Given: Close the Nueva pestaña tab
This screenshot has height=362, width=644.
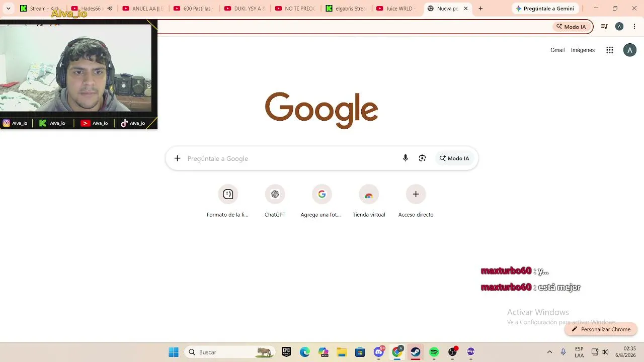Looking at the screenshot, I should [466, 9].
